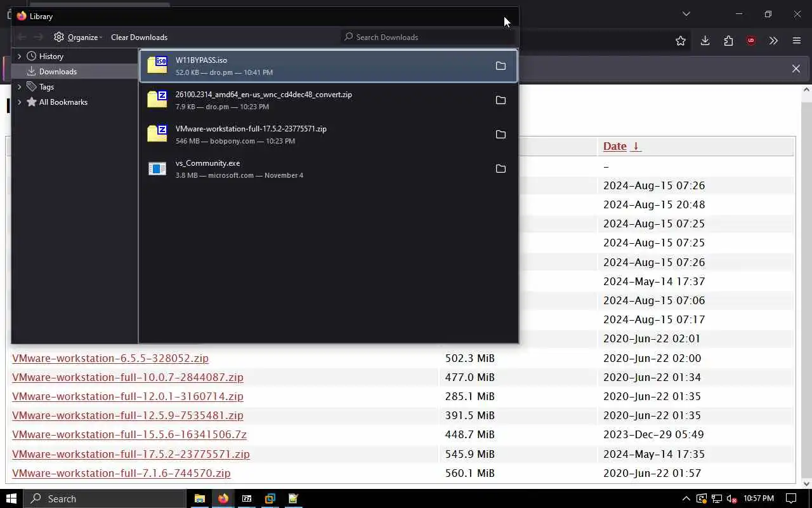The height and width of the screenshot is (508, 812).
Task: Click the VMware-workstation-full-17.5.2-23775571.zip page link
Action: (131, 454)
